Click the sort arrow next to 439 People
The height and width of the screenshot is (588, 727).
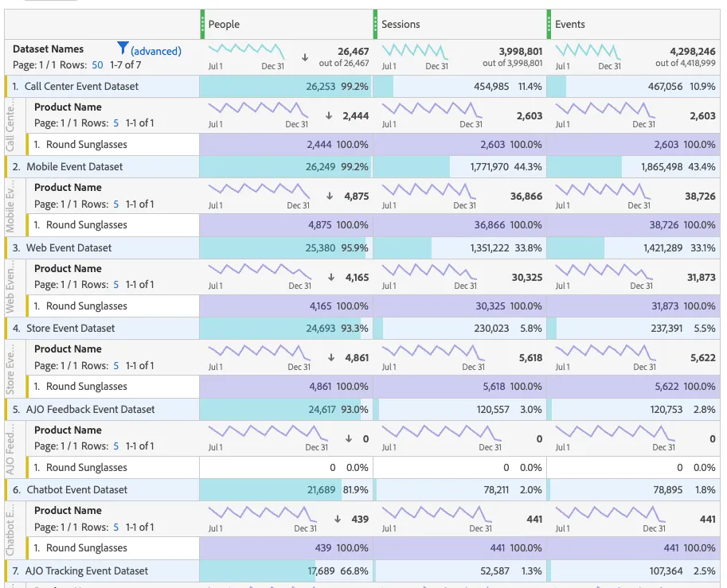338,520
